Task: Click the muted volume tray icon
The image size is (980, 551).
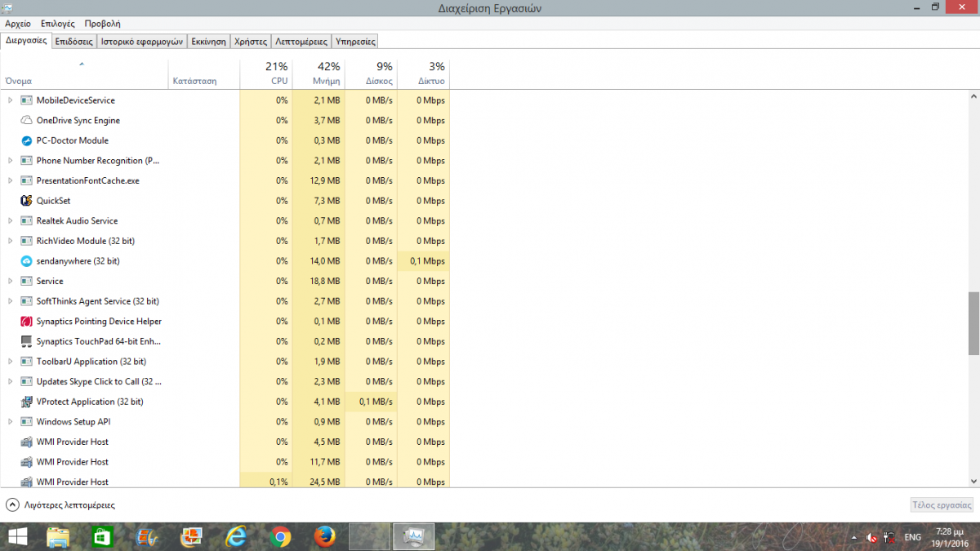Action: click(872, 537)
